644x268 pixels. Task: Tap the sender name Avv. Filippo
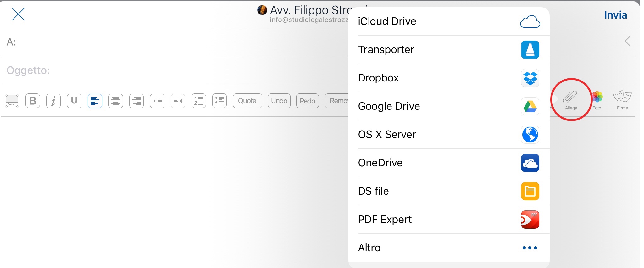pos(311,10)
